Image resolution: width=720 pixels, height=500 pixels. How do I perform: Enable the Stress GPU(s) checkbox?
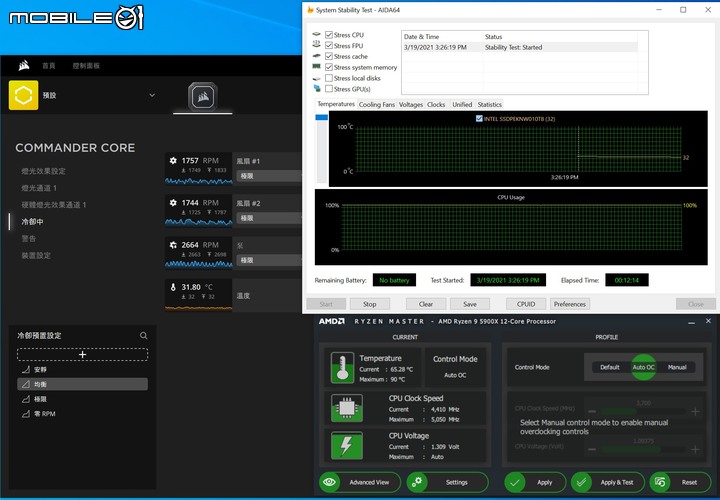click(329, 89)
